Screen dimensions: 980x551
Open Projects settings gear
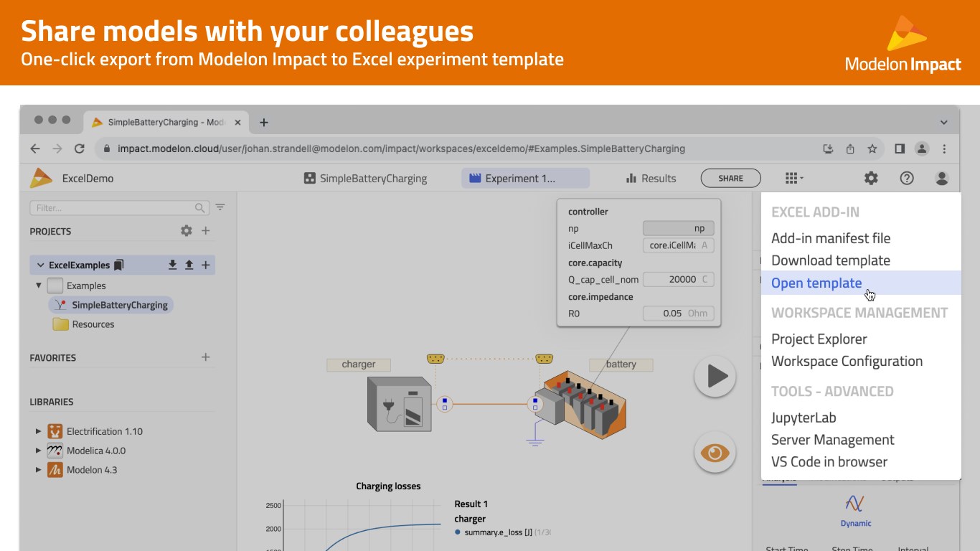(x=187, y=231)
